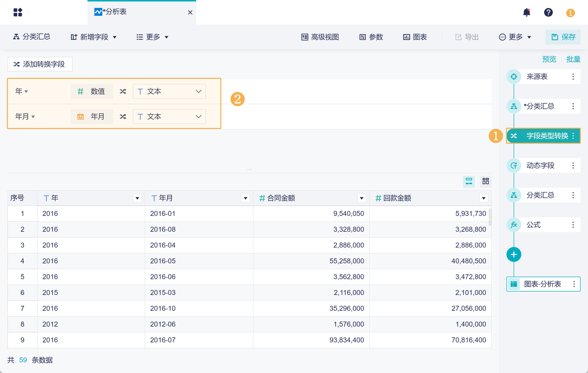588x373 pixels.
Task: Open the 年 column filter dropdown
Action: point(137,198)
